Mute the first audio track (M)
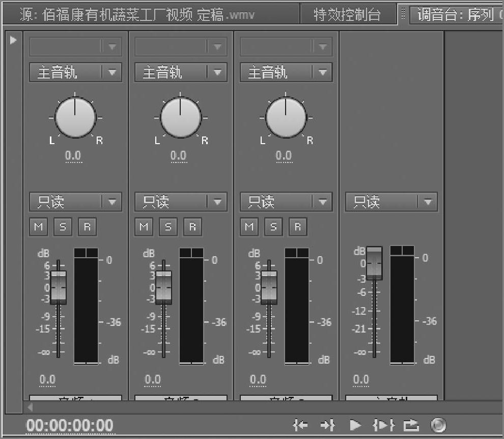 [x=39, y=227]
